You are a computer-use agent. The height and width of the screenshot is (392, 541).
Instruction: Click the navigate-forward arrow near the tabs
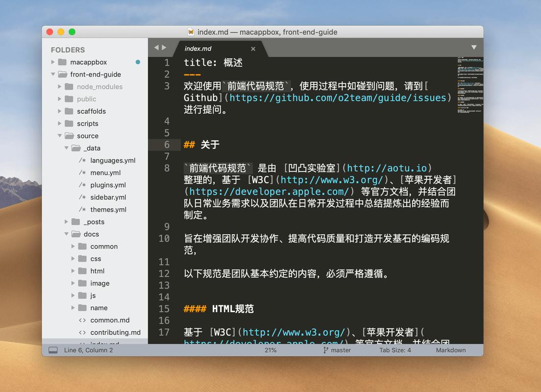[x=164, y=47]
